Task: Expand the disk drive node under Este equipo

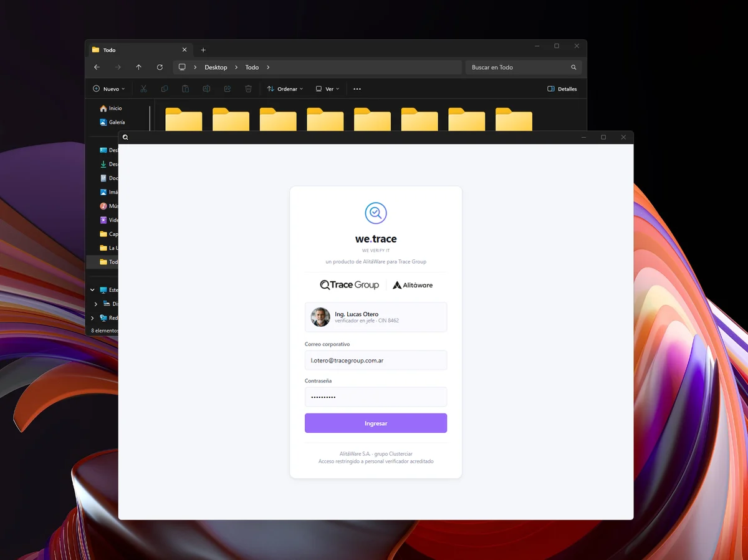Action: [x=96, y=304]
